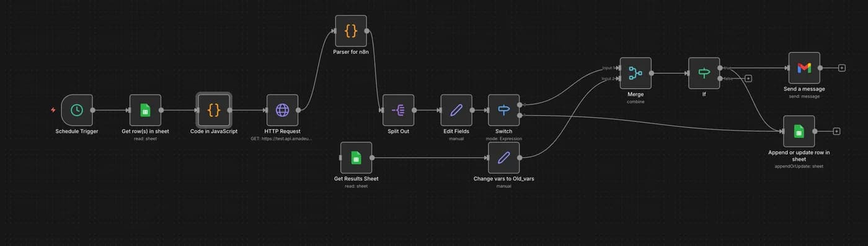Click the 'combine' subtitle under Merge
Image resolution: width=868 pixels, height=246 pixels.
[x=635, y=102]
